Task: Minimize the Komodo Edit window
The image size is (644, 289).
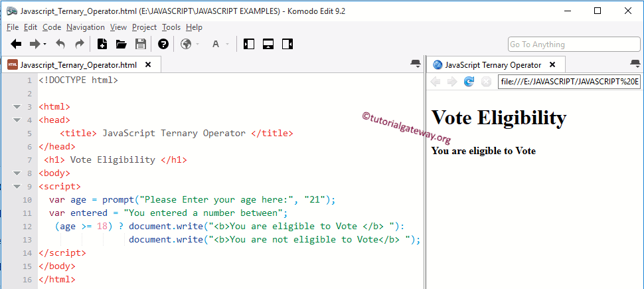Action: click(x=567, y=11)
